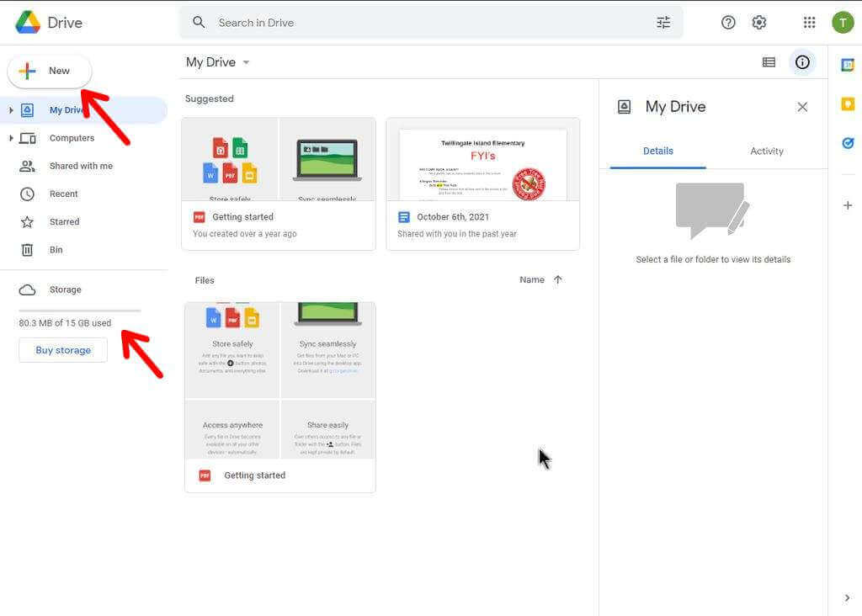Click the Starred star icon
This screenshot has height=616, width=862.
27,222
